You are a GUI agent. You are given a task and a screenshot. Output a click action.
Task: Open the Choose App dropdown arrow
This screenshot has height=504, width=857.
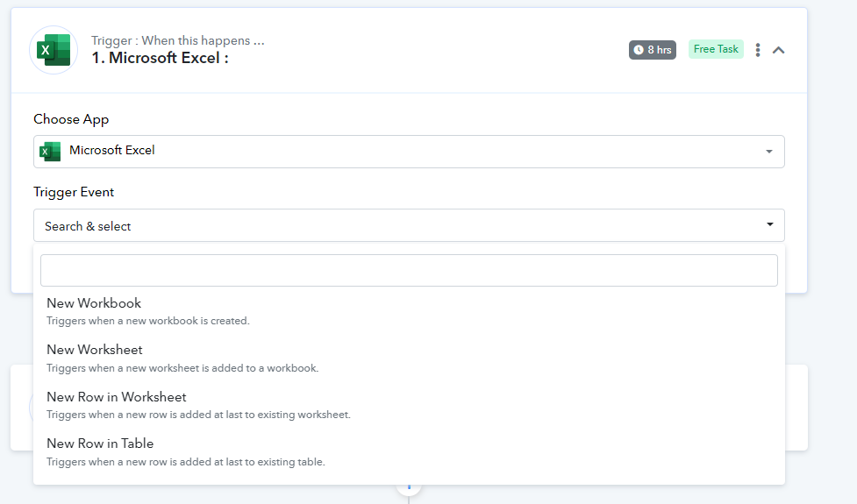tap(769, 152)
